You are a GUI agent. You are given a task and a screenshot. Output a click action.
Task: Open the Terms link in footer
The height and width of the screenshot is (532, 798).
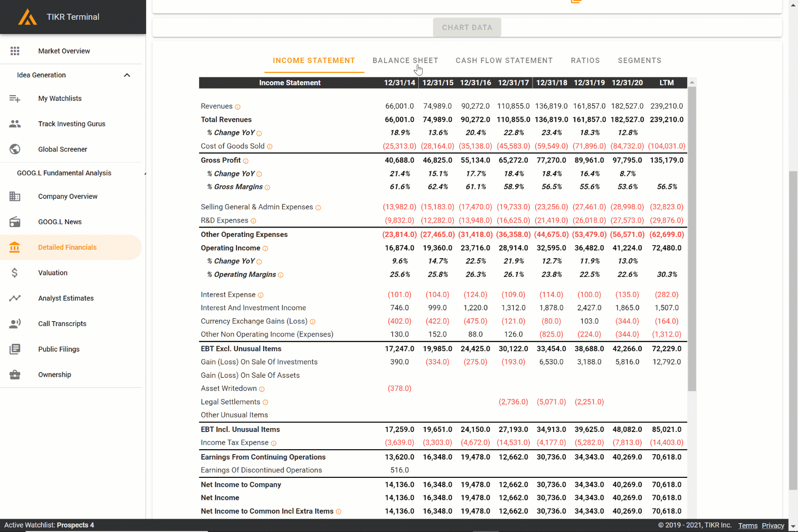click(x=748, y=526)
